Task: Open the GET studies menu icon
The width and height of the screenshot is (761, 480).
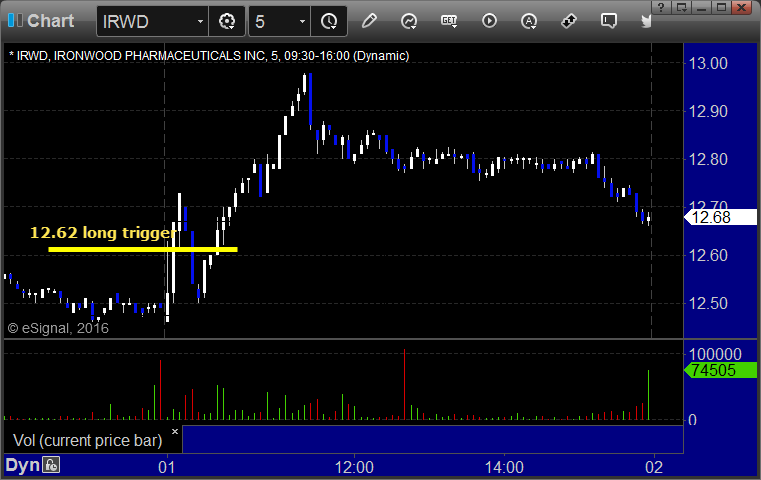Action: tap(449, 21)
